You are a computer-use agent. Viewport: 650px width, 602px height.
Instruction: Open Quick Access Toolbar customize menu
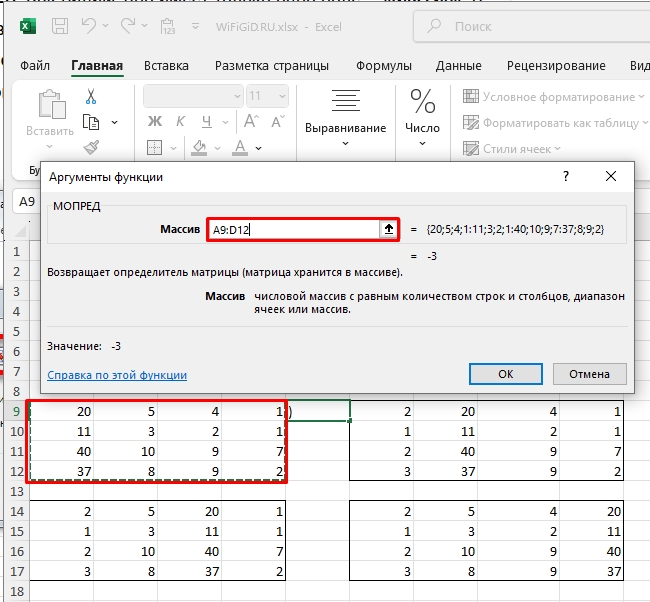pos(195,27)
